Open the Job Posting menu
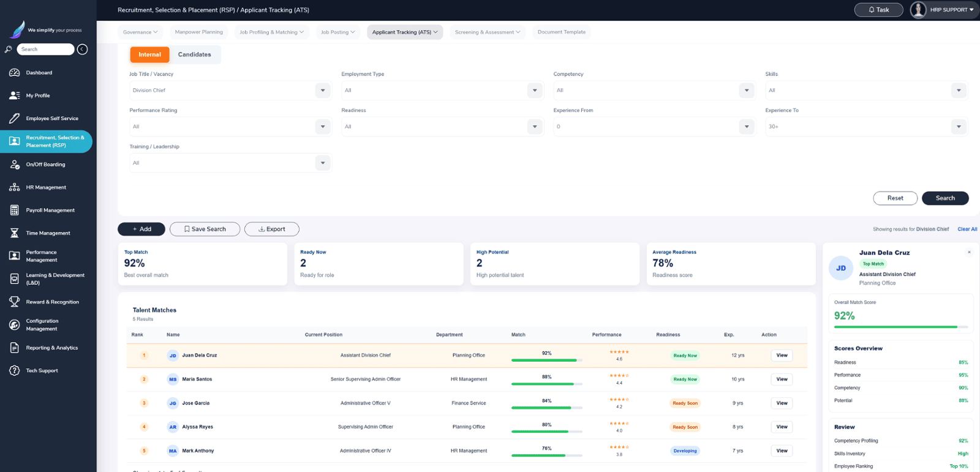Screen dimensions: 980x472 [338, 32]
